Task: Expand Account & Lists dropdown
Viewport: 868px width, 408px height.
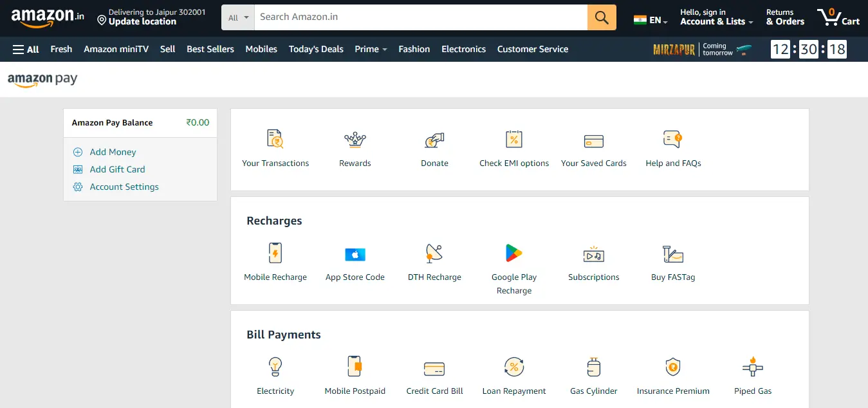Action: [716, 17]
